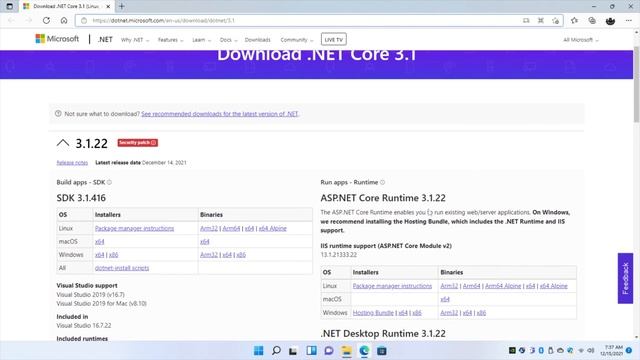Image resolution: width=640 pixels, height=360 pixels.
Task: Open File Explorer from the taskbar
Action: 347,351
